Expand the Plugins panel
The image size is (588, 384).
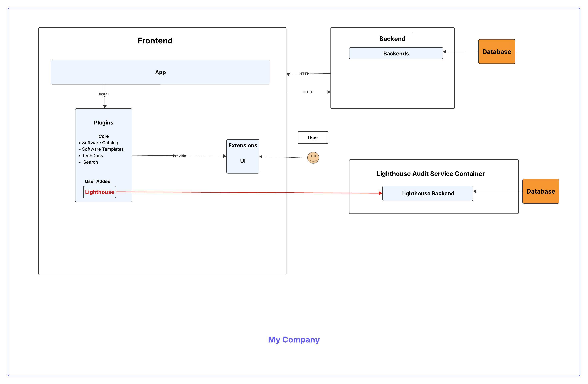[x=104, y=123]
